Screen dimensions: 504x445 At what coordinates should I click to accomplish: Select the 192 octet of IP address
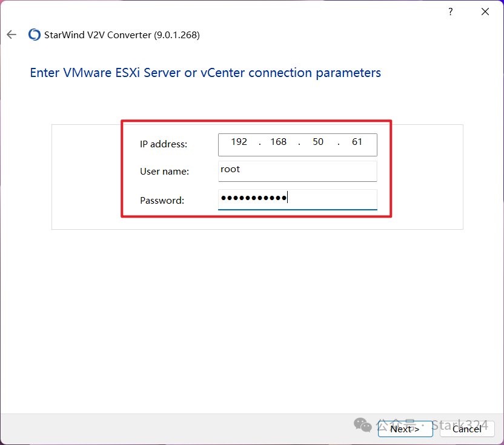[x=239, y=142]
